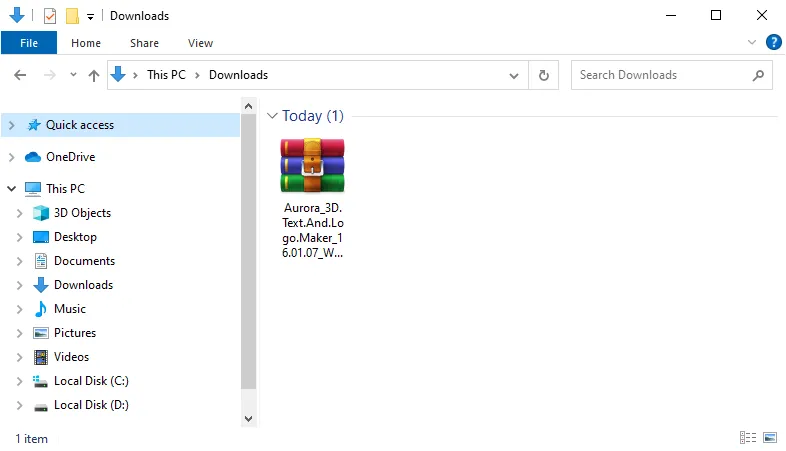
Task: Go back with the Back arrow
Action: 20,75
